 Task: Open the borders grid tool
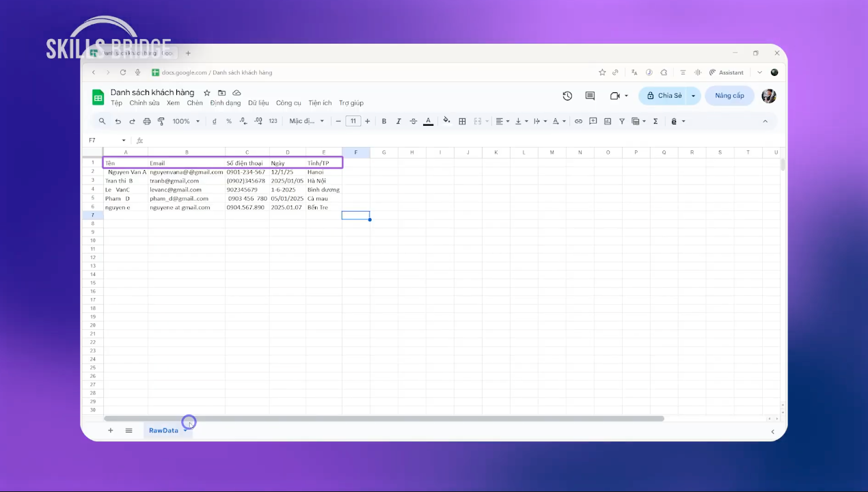click(462, 122)
